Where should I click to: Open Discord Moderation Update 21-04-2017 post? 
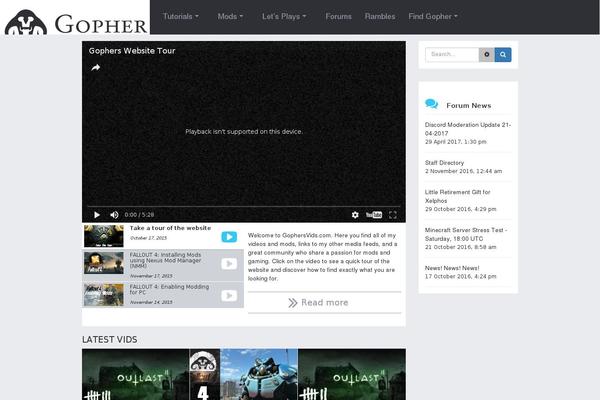pos(468,129)
